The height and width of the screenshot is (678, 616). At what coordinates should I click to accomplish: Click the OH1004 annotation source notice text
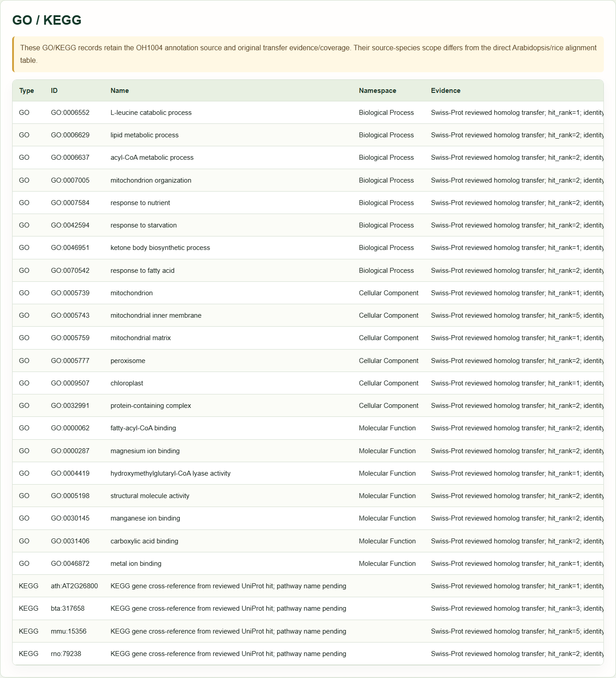pos(308,54)
